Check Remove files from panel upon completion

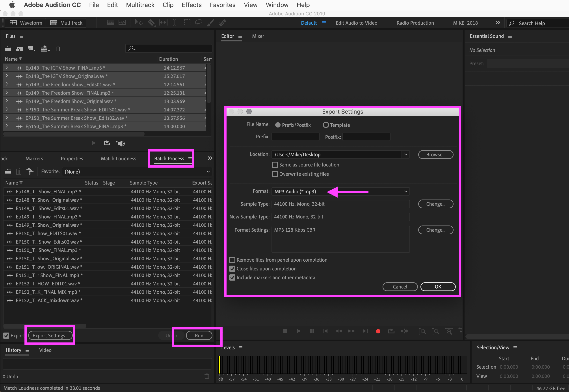pos(232,260)
